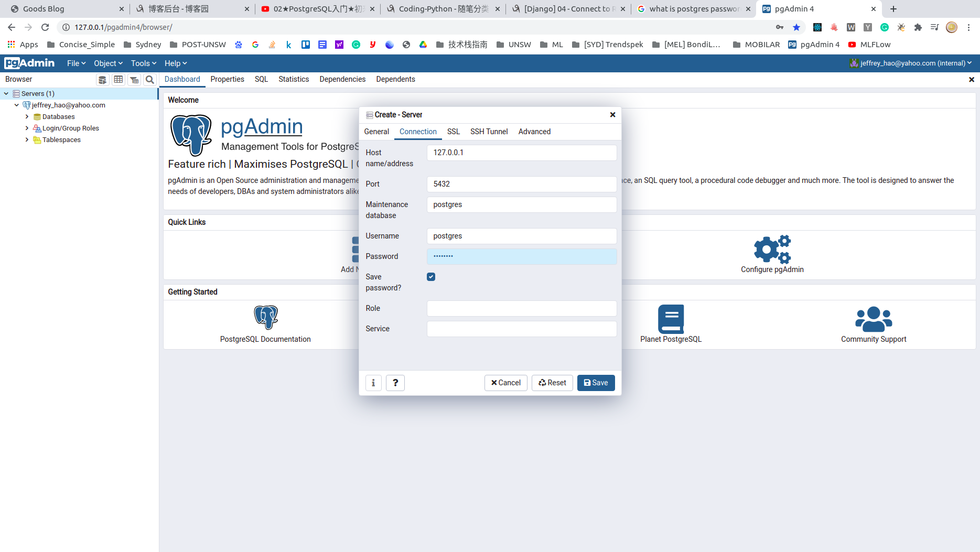Open the Dependents tab
This screenshot has width=980, height=552.
395,79
